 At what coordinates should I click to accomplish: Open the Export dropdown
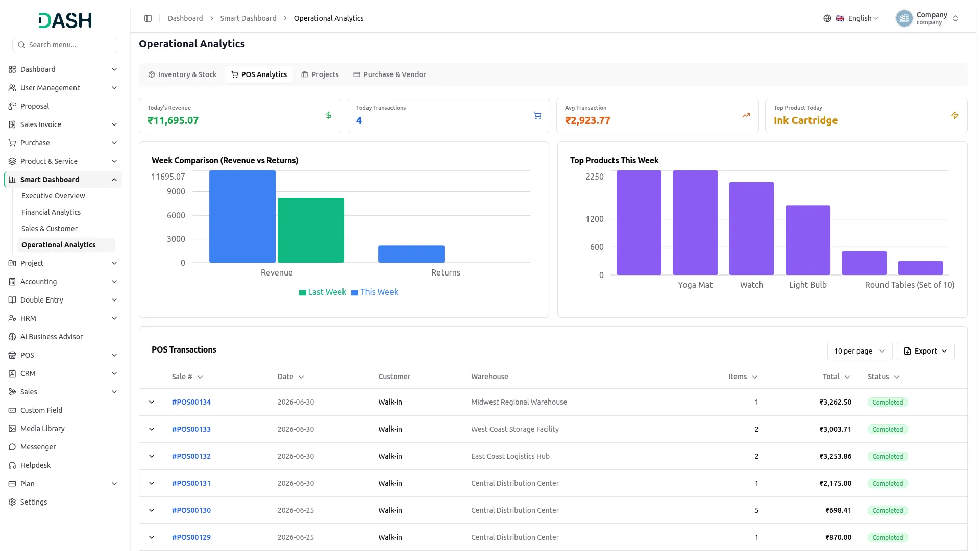pos(925,351)
